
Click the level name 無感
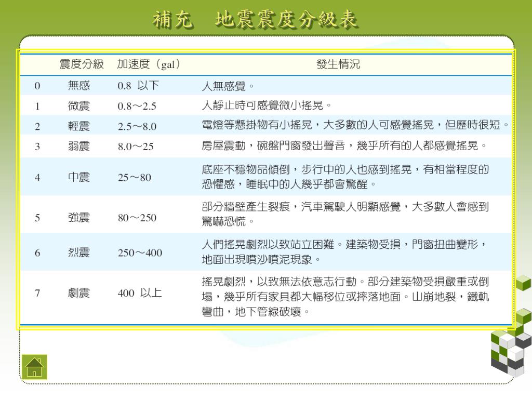coord(79,86)
